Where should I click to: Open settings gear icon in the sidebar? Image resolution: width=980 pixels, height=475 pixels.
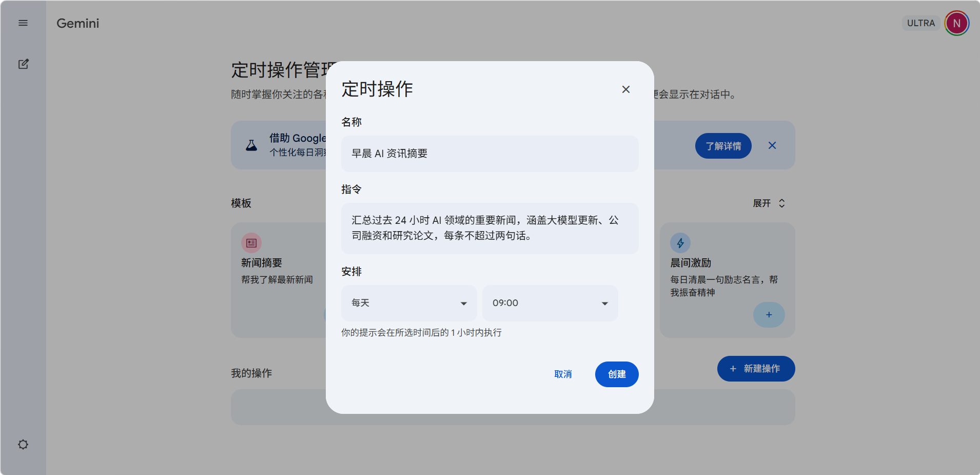coord(23,444)
